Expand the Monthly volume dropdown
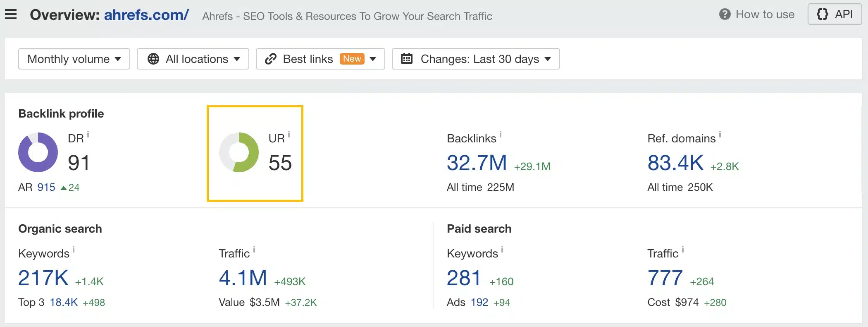 tap(74, 59)
